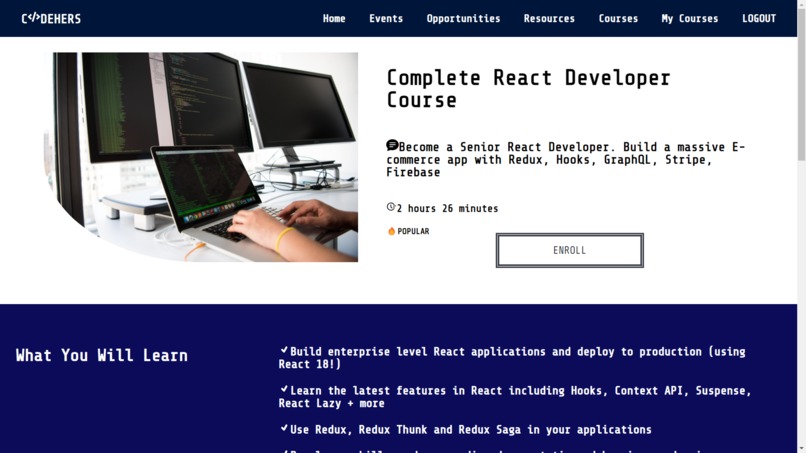Click the scrollbar down arrow
Image resolution: width=806 pixels, height=453 pixels.
point(801,449)
